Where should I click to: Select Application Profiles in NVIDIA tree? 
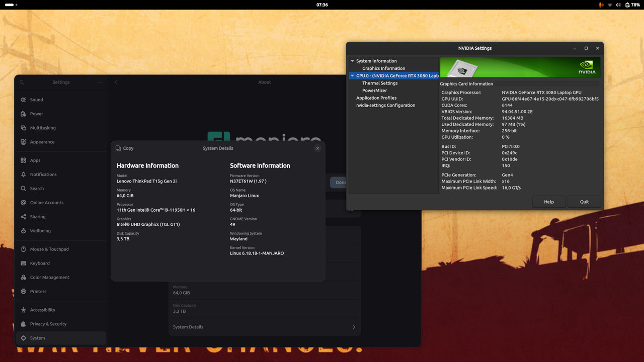coord(376,98)
